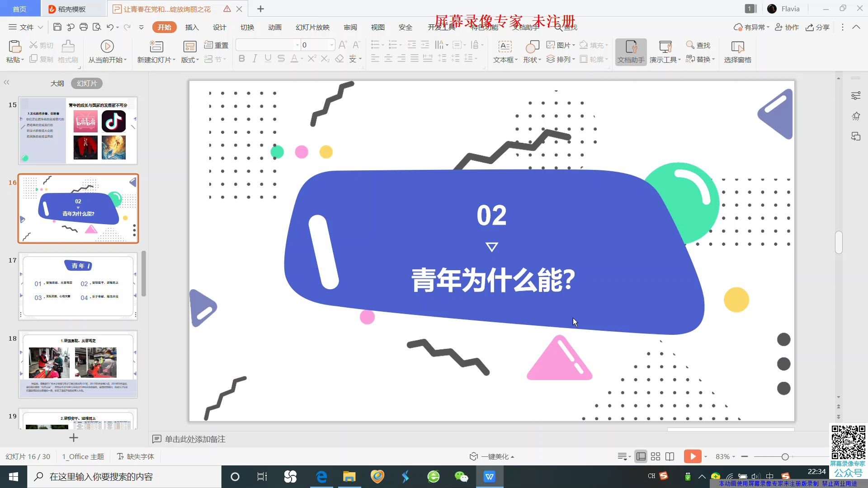The image size is (868, 488).
Task: Click the 协作 collaborate button
Action: 787,27
